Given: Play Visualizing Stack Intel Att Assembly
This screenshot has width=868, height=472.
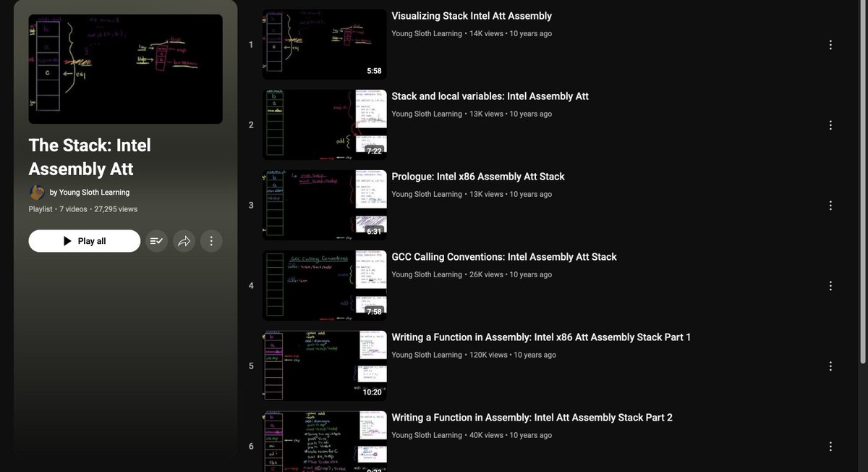Looking at the screenshot, I should pos(471,15).
